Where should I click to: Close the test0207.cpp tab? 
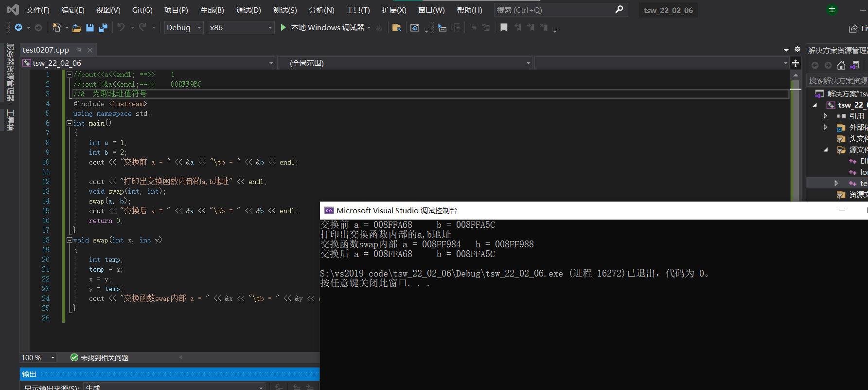click(x=90, y=50)
